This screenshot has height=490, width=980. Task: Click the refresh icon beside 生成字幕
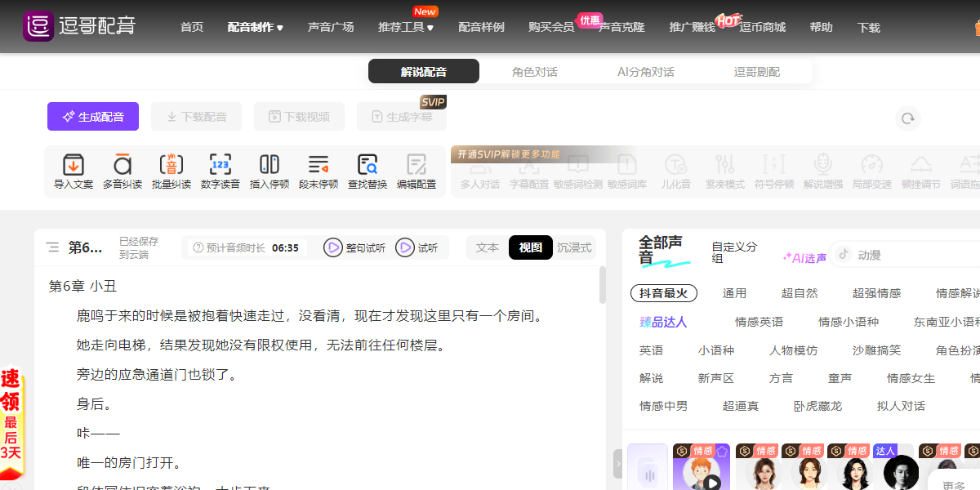(907, 118)
